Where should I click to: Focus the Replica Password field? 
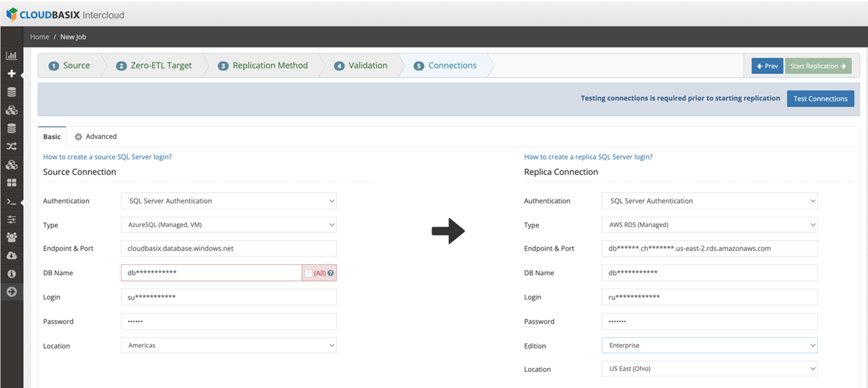coord(709,321)
